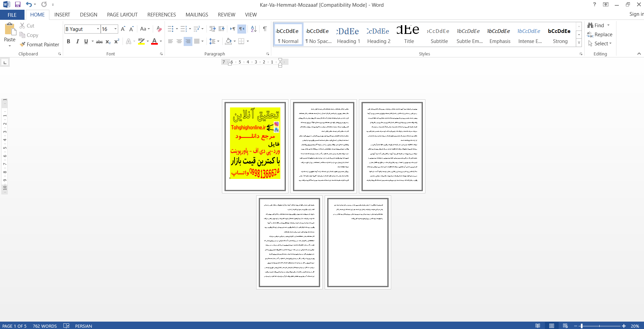Click the 762 WORDS count in status bar
The height and width of the screenshot is (329, 644).
[45, 326]
